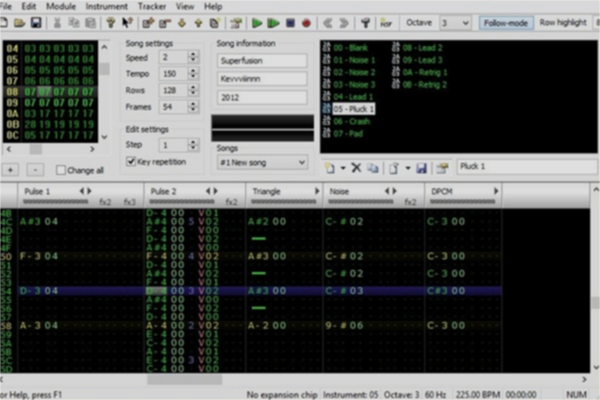The width and height of the screenshot is (600, 400).
Task: Play pattern looped with second green play icon
Action: [273, 23]
